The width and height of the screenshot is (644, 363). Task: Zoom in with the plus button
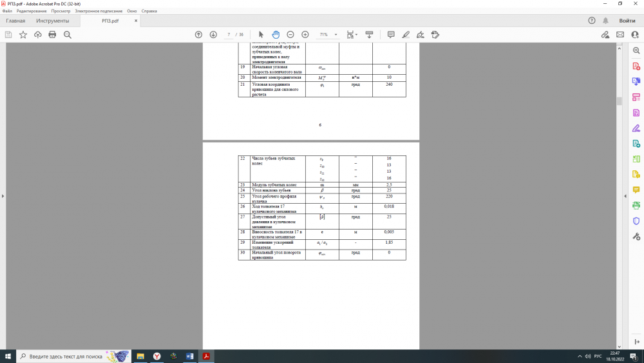tap(305, 35)
